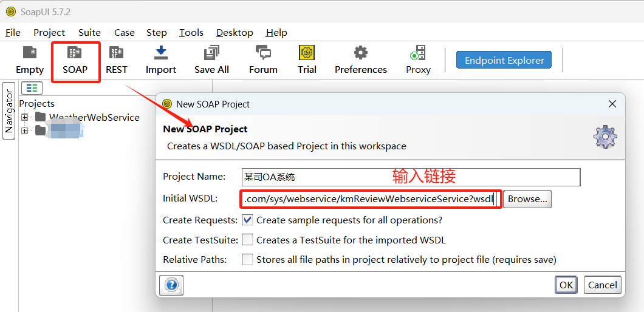Open dialog help question mark icon
This screenshot has height=312, width=644.
(171, 285)
